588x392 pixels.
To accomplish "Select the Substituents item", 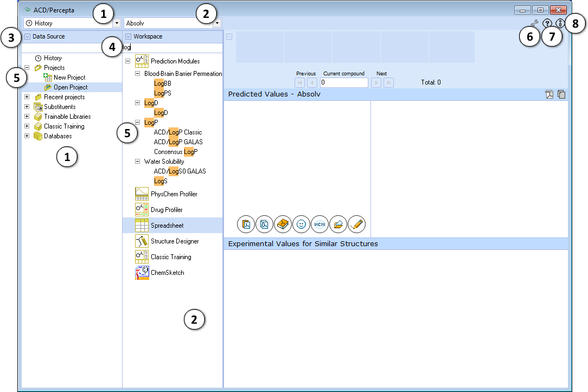I will pos(55,107).
